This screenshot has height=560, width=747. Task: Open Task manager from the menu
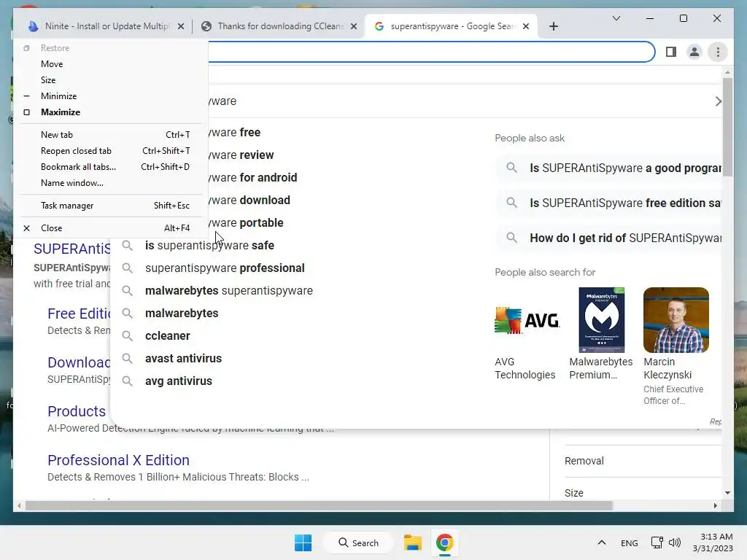(x=111, y=206)
